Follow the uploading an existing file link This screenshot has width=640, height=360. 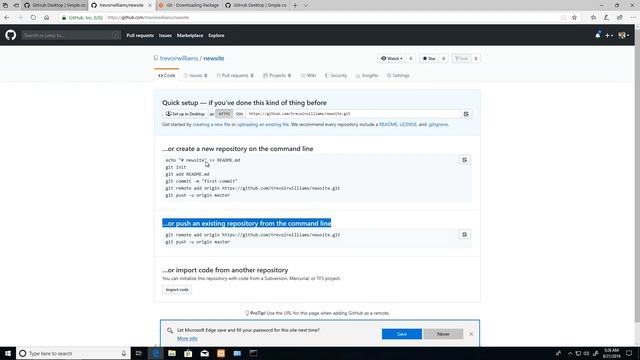click(x=263, y=124)
